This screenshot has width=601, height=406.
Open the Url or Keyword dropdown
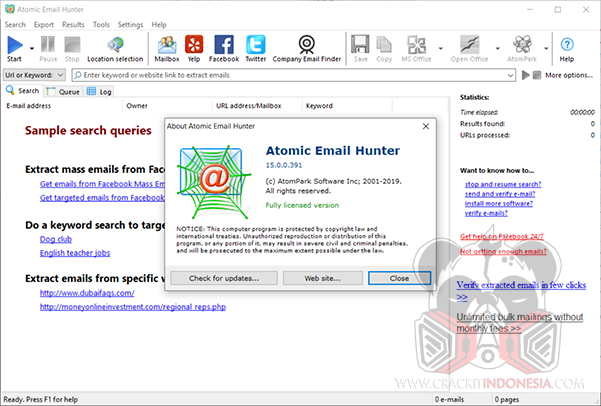[34, 75]
